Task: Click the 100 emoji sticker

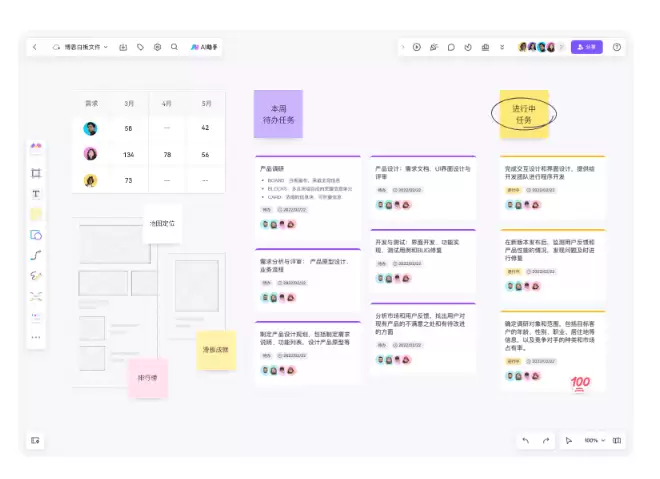Action: [x=580, y=383]
